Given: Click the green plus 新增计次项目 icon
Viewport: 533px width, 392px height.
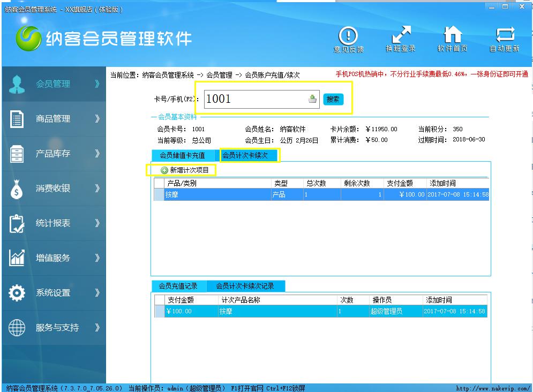Looking at the screenshot, I should (x=164, y=170).
